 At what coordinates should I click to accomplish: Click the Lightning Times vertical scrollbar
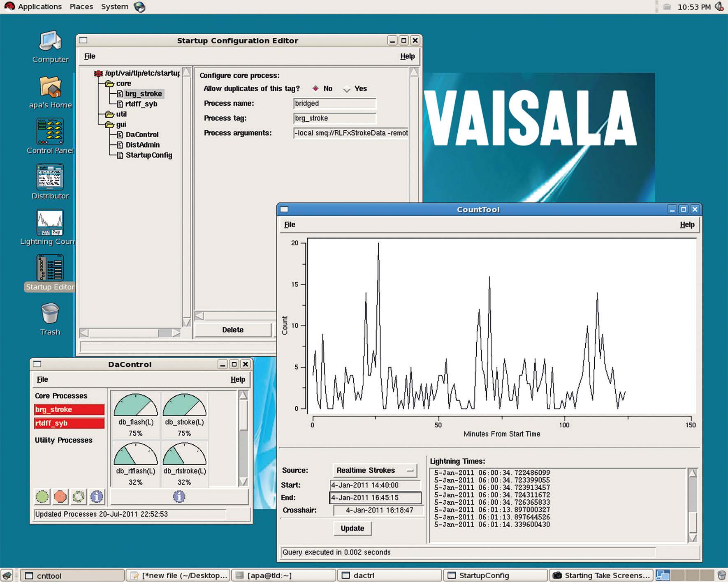693,506
